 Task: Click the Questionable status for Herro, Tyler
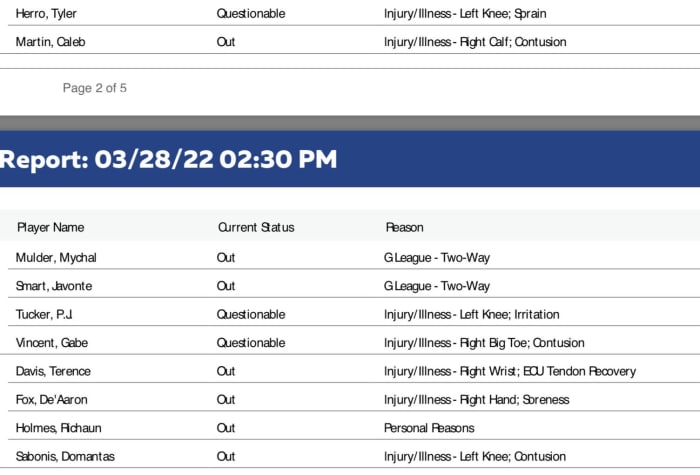click(251, 14)
